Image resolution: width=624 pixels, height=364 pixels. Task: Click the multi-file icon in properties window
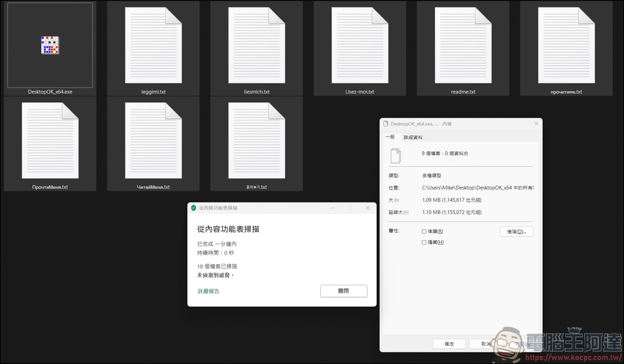point(396,155)
